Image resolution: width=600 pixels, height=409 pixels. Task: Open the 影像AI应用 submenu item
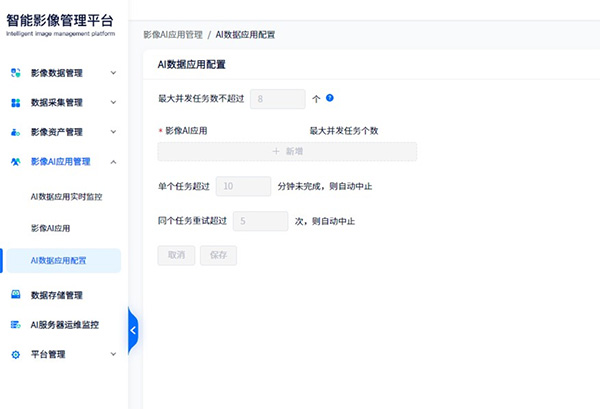(x=50, y=228)
